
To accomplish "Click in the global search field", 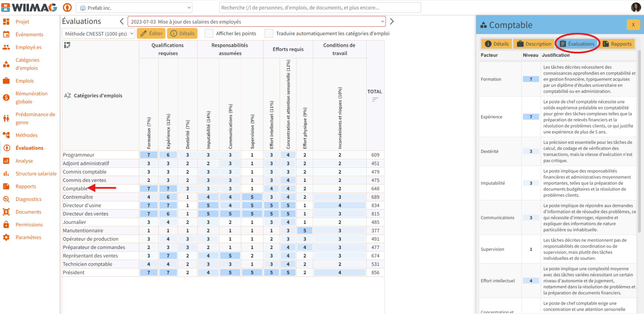I will (320, 8).
